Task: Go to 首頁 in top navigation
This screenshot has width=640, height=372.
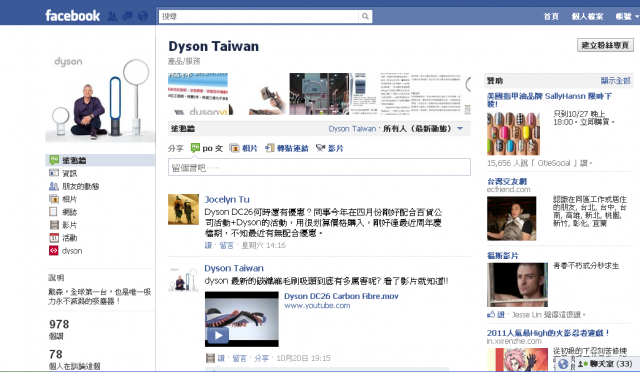Action: (551, 16)
